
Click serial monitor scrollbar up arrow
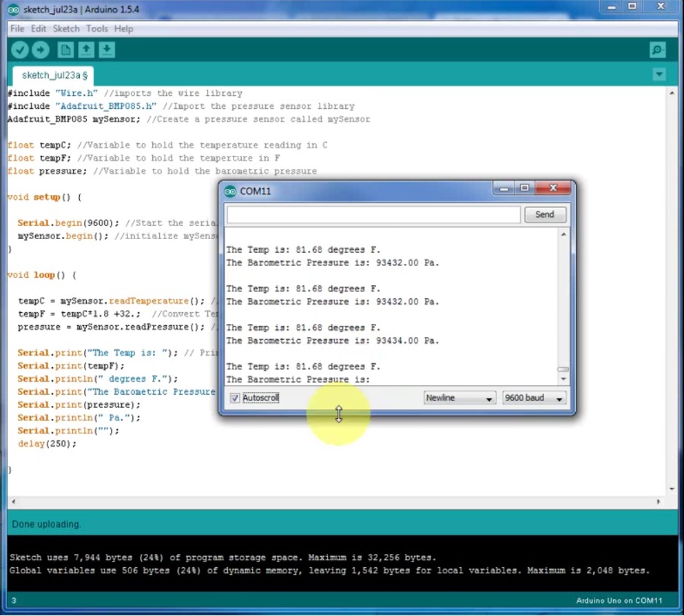pyautogui.click(x=563, y=234)
